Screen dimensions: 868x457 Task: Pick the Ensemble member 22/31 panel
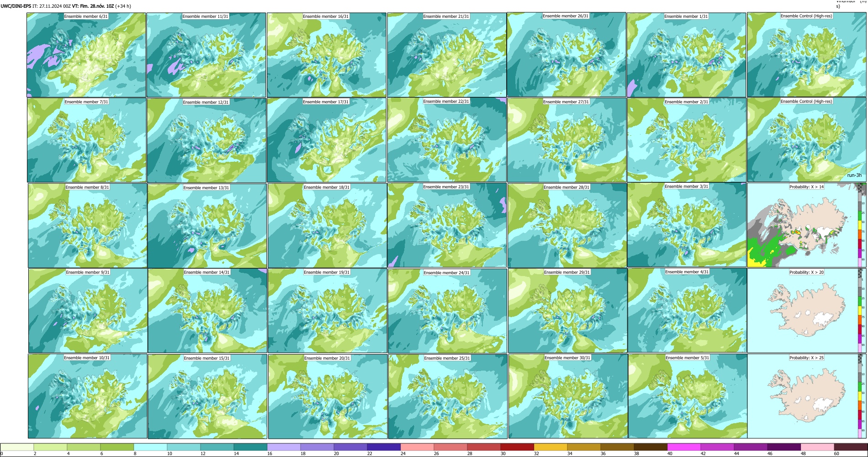pyautogui.click(x=447, y=140)
